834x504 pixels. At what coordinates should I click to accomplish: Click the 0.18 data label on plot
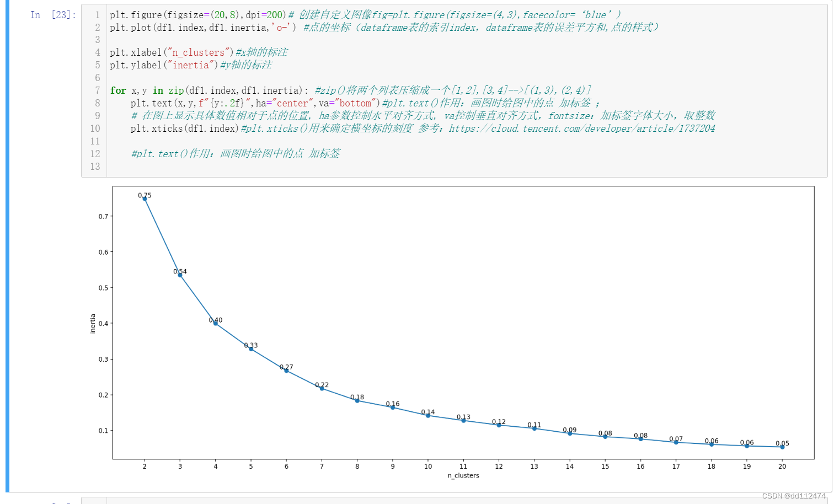pyautogui.click(x=357, y=397)
